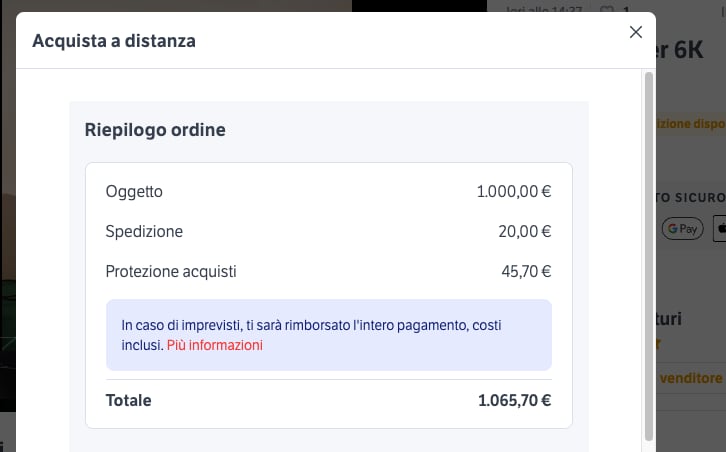Click the Spedizione row label

tap(144, 232)
